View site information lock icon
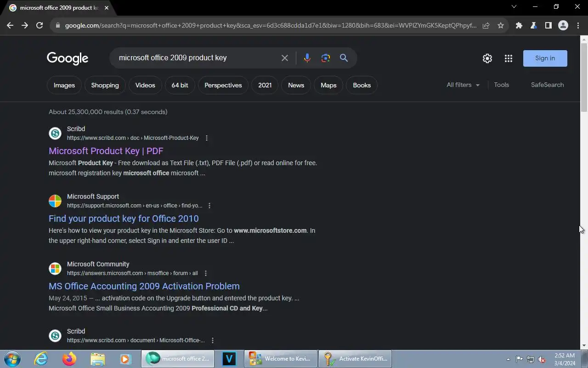 (x=58, y=26)
